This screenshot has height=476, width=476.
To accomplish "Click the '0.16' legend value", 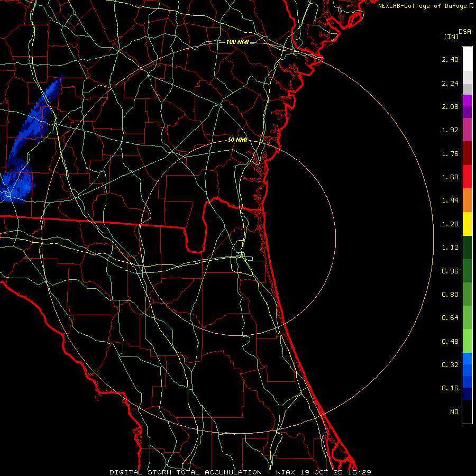I will pos(450,388).
